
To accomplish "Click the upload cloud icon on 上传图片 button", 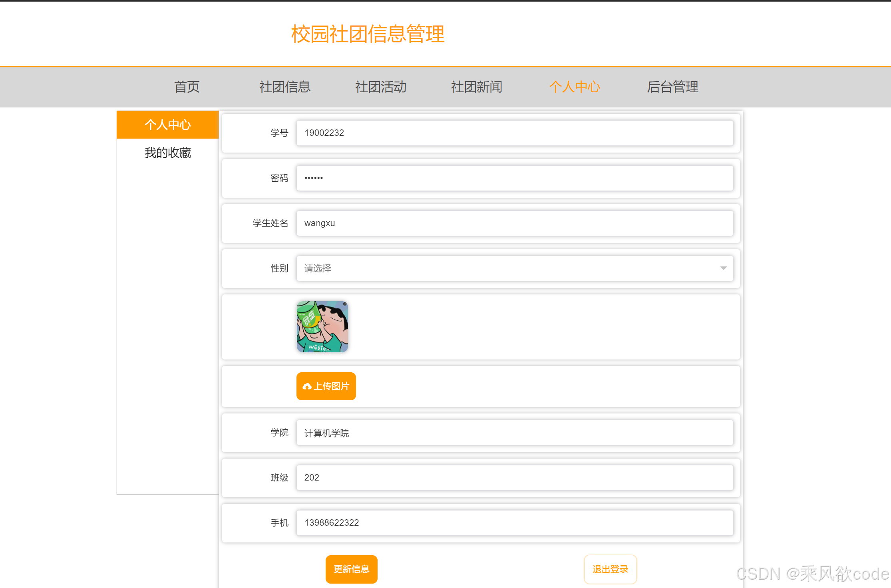I will coord(308,386).
